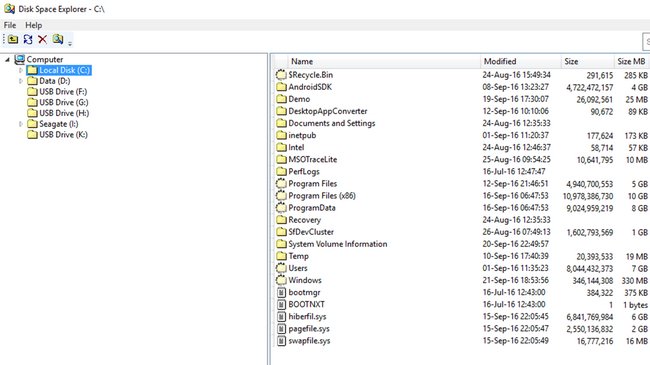Select the AndroidSDK name text
The width and height of the screenshot is (650, 365).
pos(310,87)
